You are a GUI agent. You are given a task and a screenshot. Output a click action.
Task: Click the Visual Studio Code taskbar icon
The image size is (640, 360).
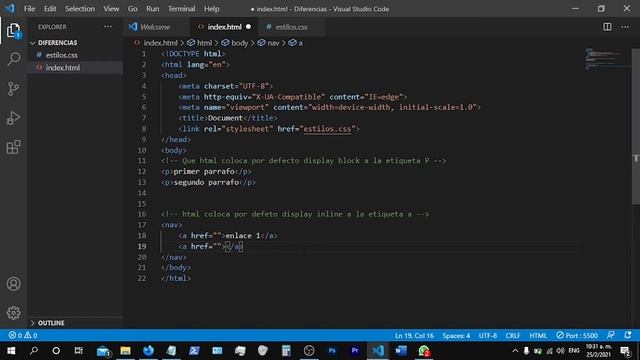click(378, 351)
